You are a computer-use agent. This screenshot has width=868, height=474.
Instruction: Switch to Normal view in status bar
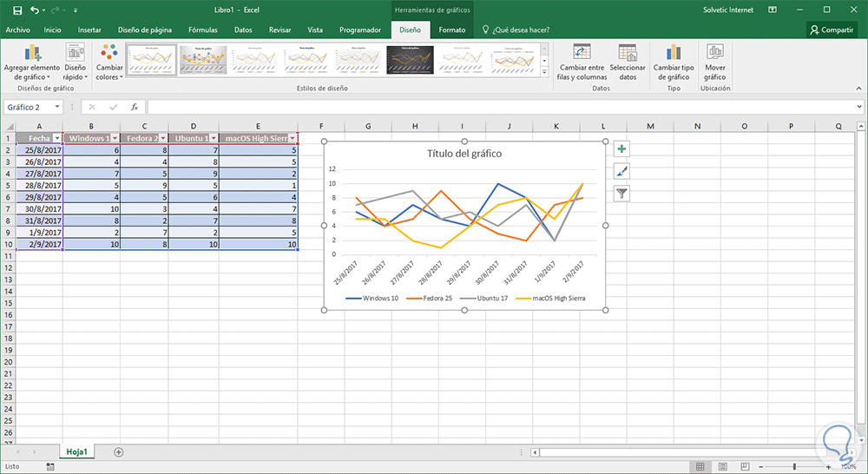tap(700, 466)
